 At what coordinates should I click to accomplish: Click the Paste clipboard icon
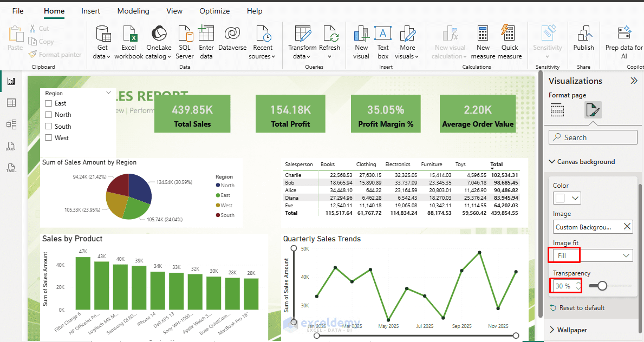click(16, 34)
